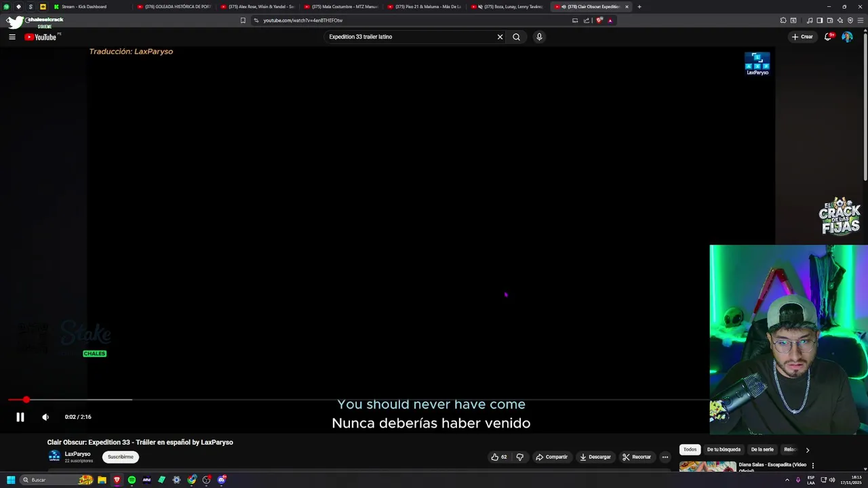Switch to the Boza, Lunay, Lenny Tavárez tab
868x488 pixels.
509,7
